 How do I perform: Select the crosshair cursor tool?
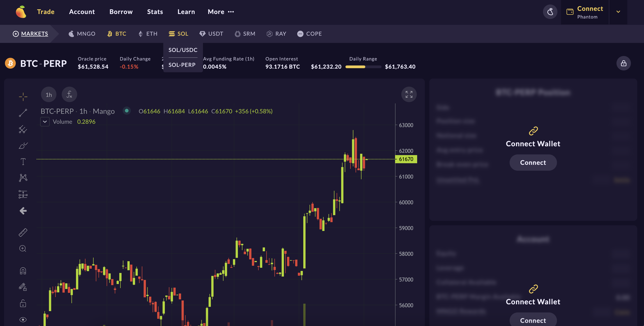(x=23, y=97)
